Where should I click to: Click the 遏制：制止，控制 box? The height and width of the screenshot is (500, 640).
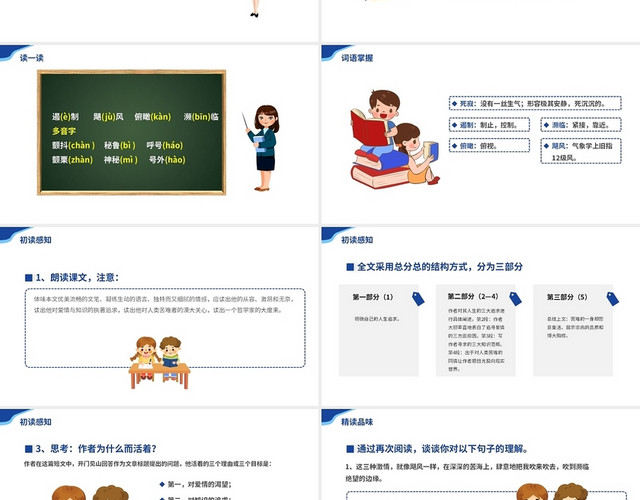click(489, 124)
